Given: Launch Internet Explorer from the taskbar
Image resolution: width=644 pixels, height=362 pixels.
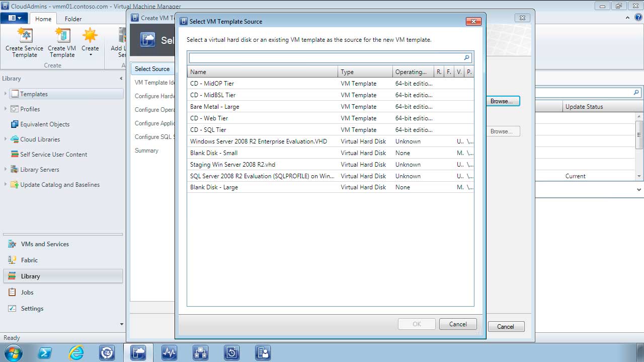Looking at the screenshot, I should click(x=76, y=353).
